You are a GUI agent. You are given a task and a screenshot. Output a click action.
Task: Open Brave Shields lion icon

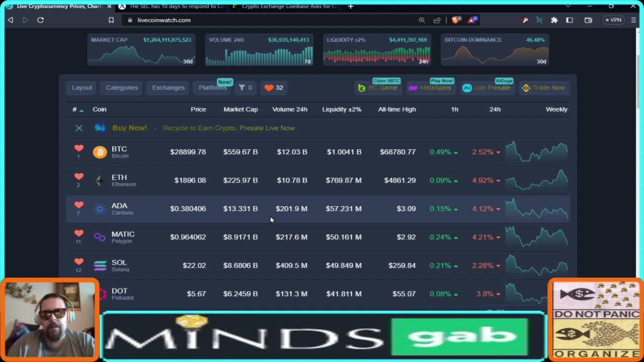coord(456,20)
